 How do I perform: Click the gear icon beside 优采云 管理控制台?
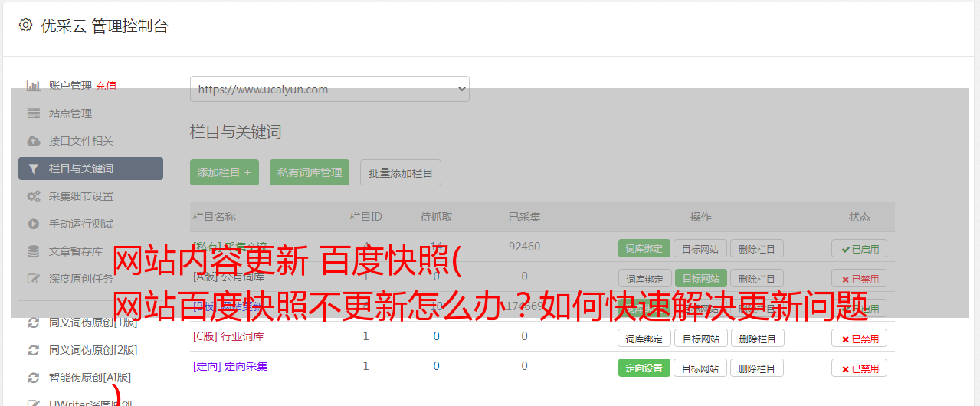click(x=25, y=25)
